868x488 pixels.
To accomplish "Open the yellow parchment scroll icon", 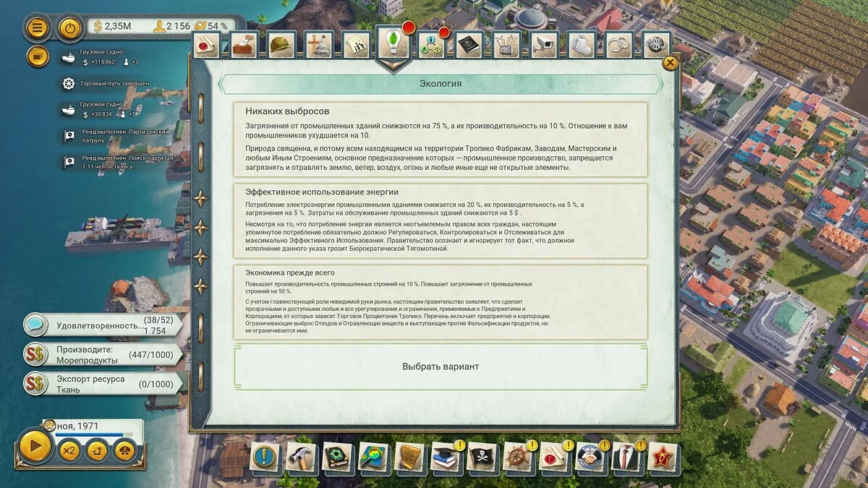I will coord(410,457).
